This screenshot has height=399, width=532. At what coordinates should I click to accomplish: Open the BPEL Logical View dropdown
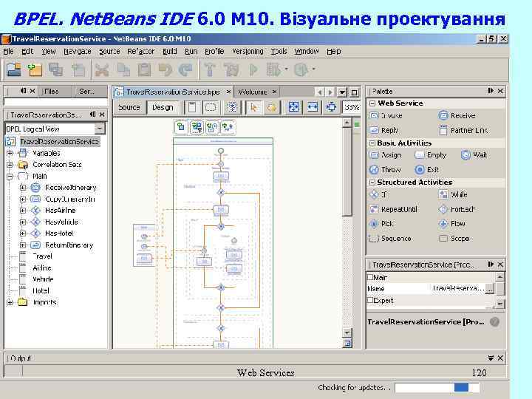[x=100, y=129]
